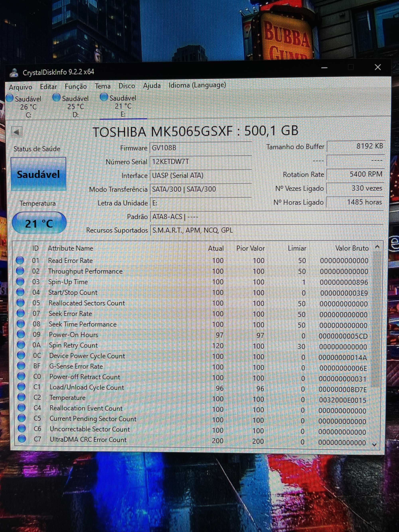
Task: Click the scroll down arrow of attribute list
Action: 374,445
